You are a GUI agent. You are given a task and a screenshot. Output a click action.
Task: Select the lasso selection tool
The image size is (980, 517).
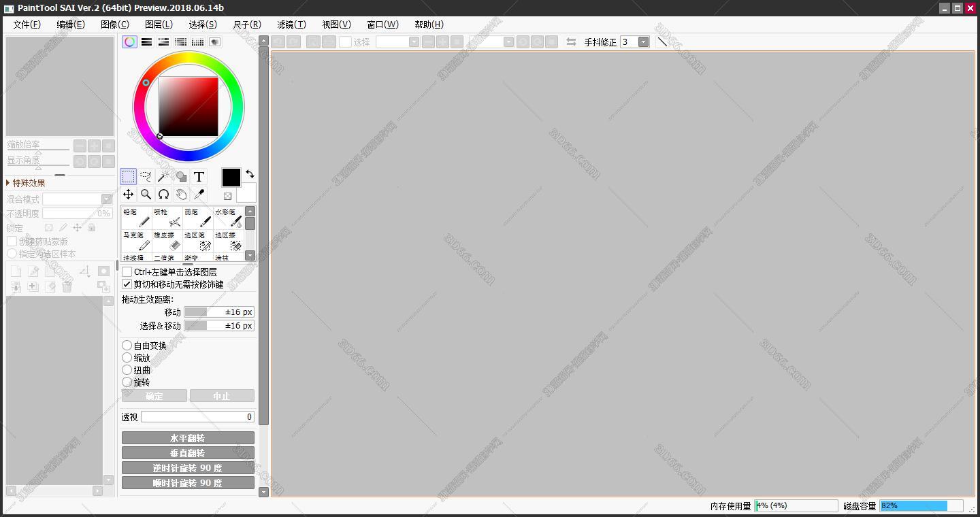(146, 177)
